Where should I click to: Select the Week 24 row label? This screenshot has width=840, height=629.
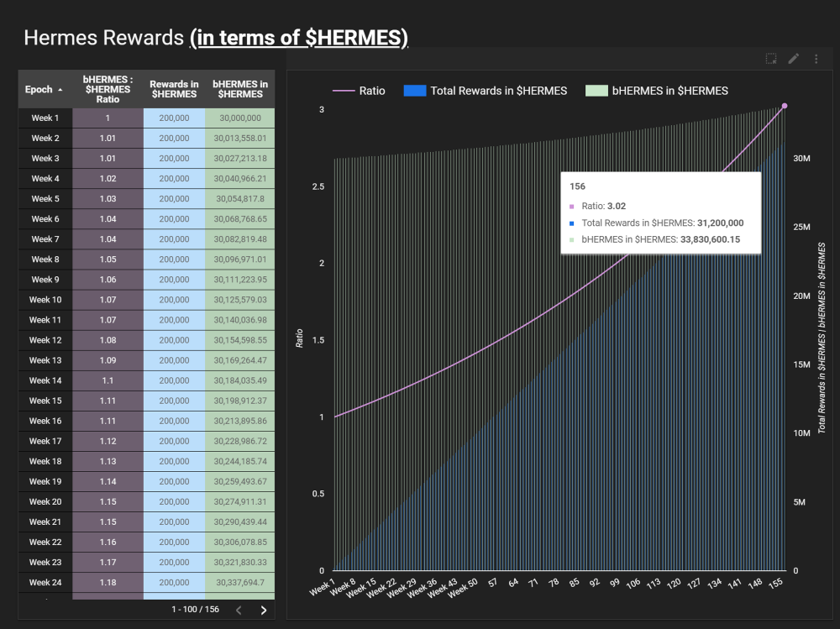click(45, 582)
